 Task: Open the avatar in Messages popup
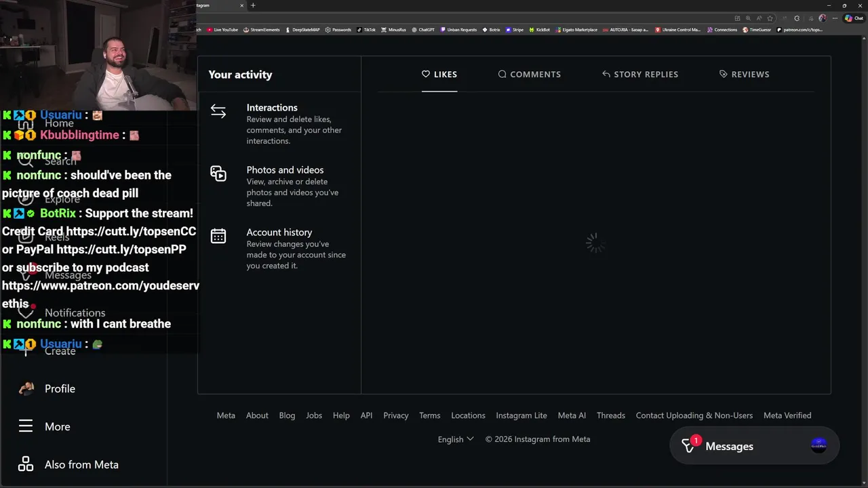(819, 445)
